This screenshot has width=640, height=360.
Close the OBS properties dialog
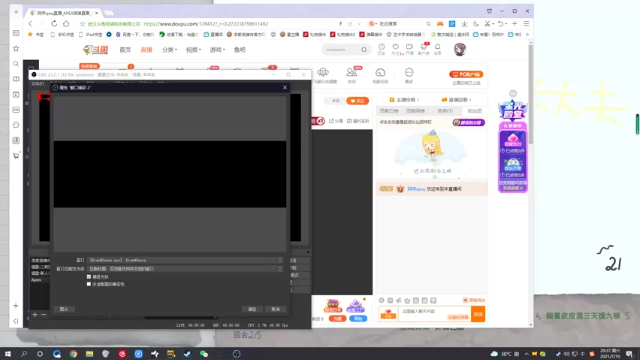coord(285,87)
